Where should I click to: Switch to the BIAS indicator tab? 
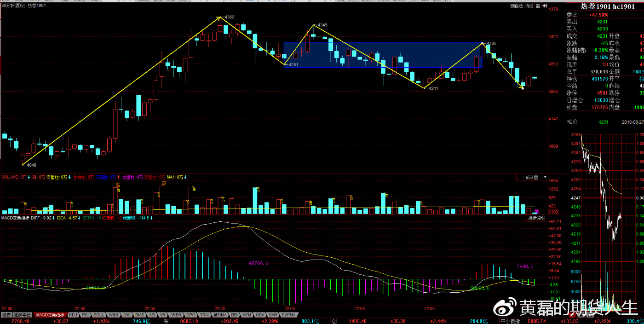tap(140, 315)
